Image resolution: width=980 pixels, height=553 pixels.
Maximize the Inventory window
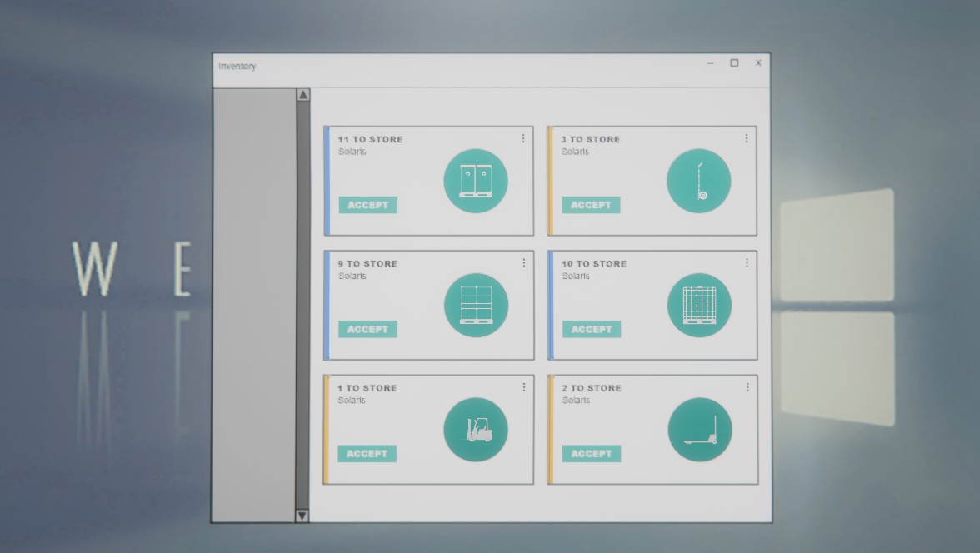734,63
